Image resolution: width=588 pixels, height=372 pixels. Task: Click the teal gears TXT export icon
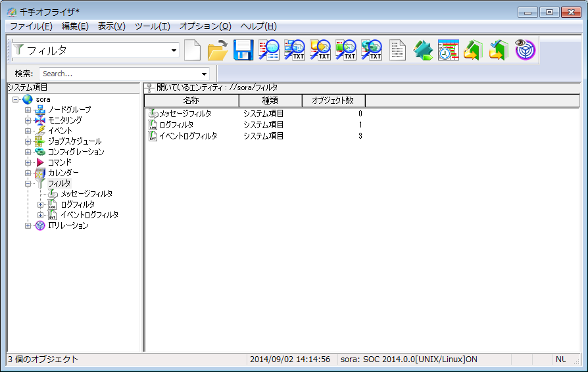(x=371, y=50)
